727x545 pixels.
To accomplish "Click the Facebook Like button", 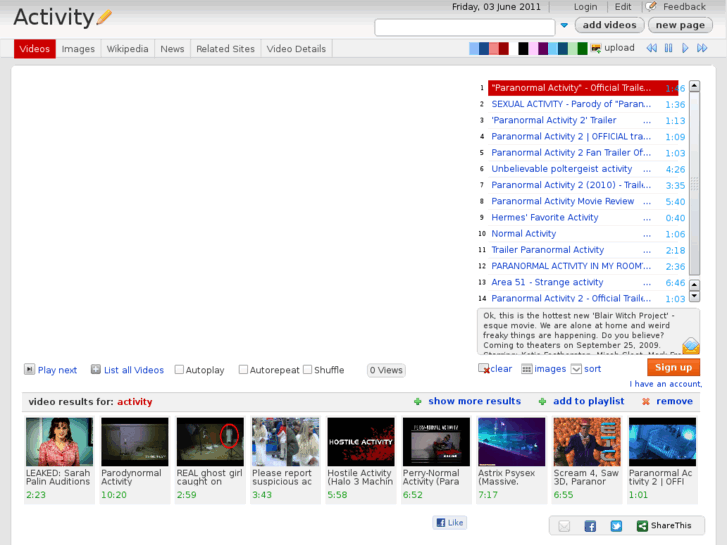I will point(450,523).
